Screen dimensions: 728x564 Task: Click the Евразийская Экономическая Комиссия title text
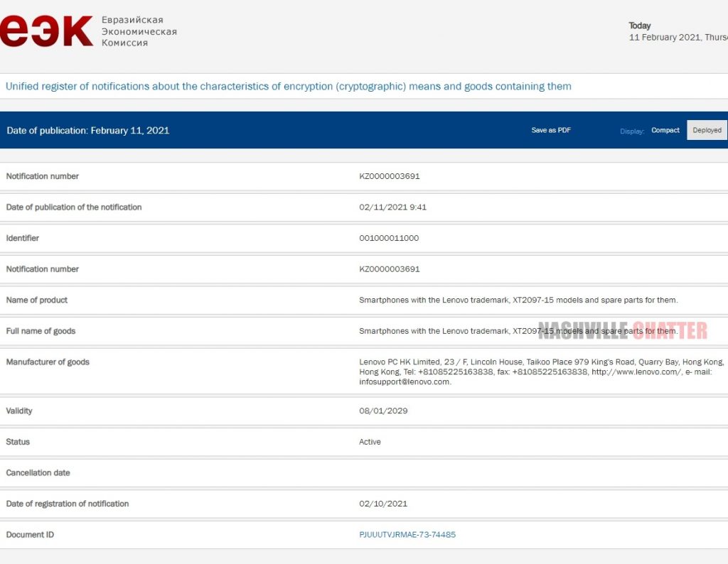[139, 31]
